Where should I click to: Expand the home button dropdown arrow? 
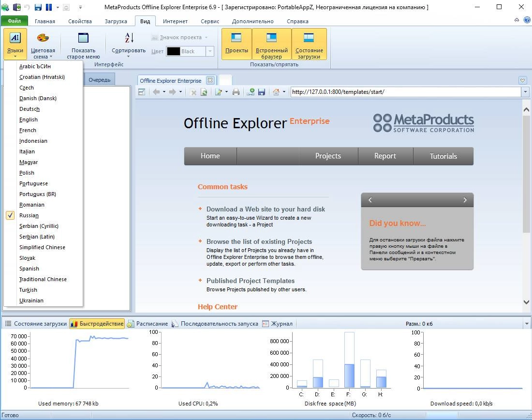point(284,92)
